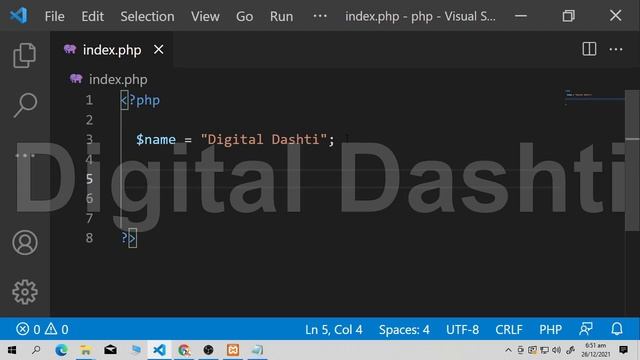Change the indentation setting Spaces: 4
Screen dimensions: 640x360
point(404,329)
